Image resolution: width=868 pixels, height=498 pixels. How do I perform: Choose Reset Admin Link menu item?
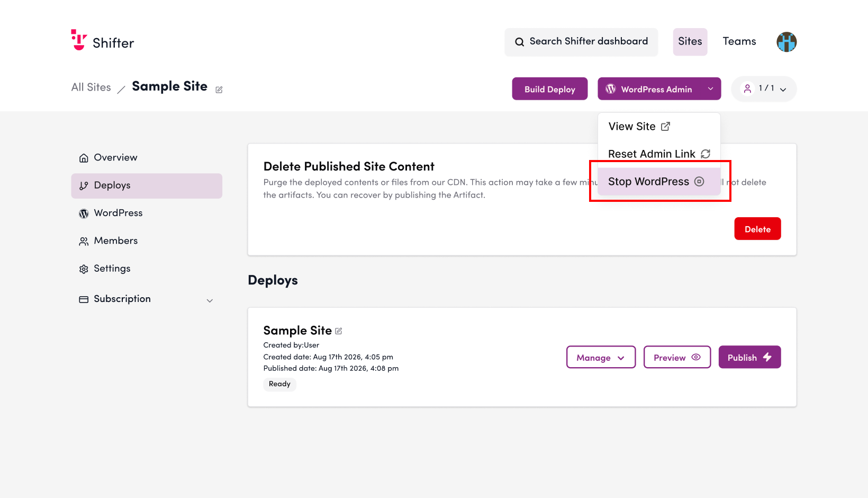coord(659,154)
